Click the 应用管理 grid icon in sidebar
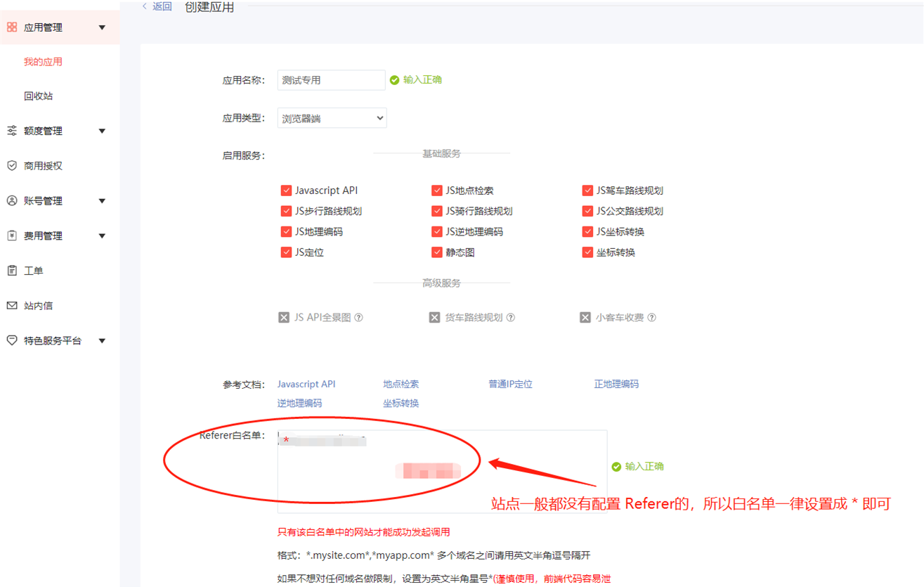Image resolution: width=924 pixels, height=587 pixels. tap(12, 27)
